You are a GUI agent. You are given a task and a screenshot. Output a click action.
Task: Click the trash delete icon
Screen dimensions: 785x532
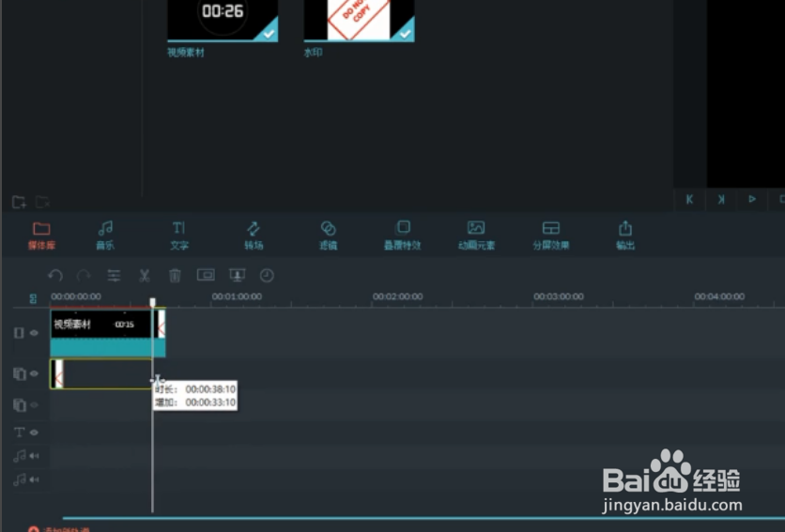[175, 275]
